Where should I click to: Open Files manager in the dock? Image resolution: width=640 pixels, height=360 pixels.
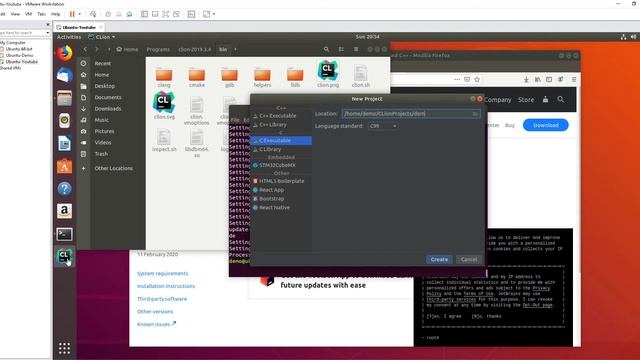tap(64, 98)
